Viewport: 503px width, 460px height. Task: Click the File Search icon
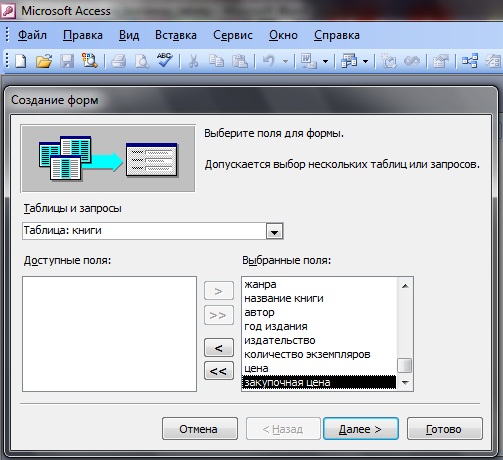(90, 61)
